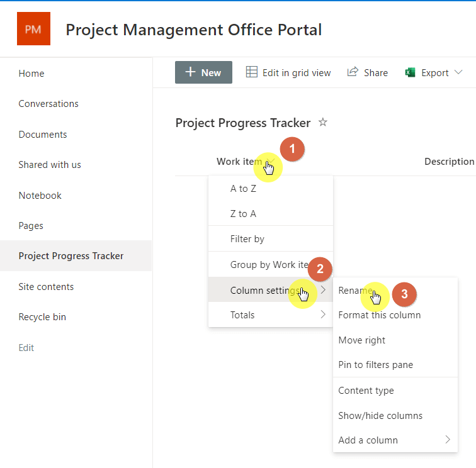The image size is (476, 468).
Task: Select Project Progress Tracker in sidebar
Action: pos(76,255)
